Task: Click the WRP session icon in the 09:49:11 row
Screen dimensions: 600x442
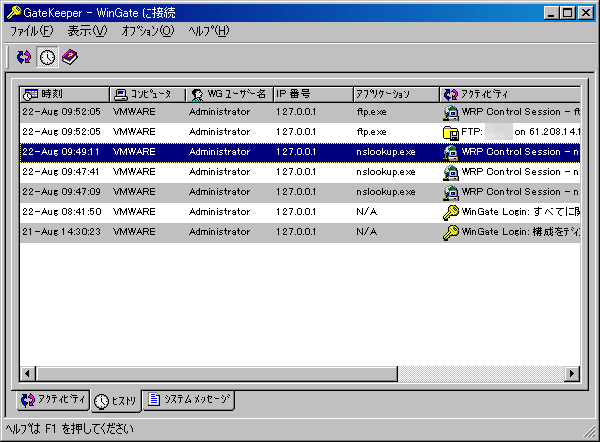Action: click(451, 152)
